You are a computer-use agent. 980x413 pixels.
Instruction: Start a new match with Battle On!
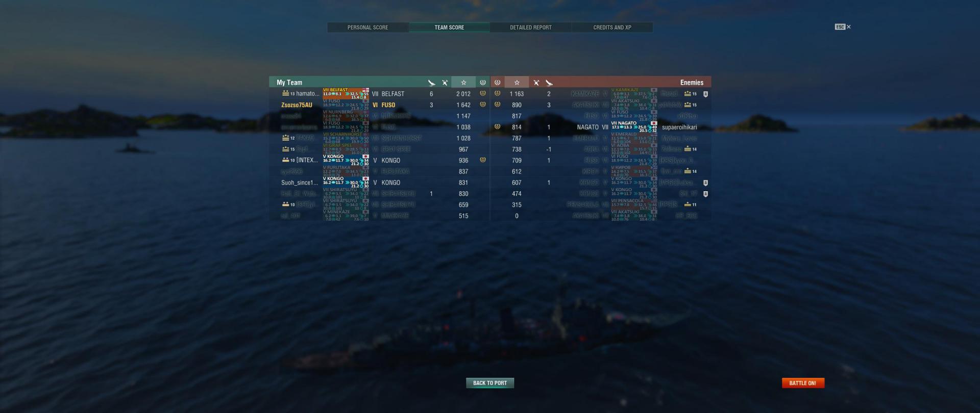click(x=803, y=383)
